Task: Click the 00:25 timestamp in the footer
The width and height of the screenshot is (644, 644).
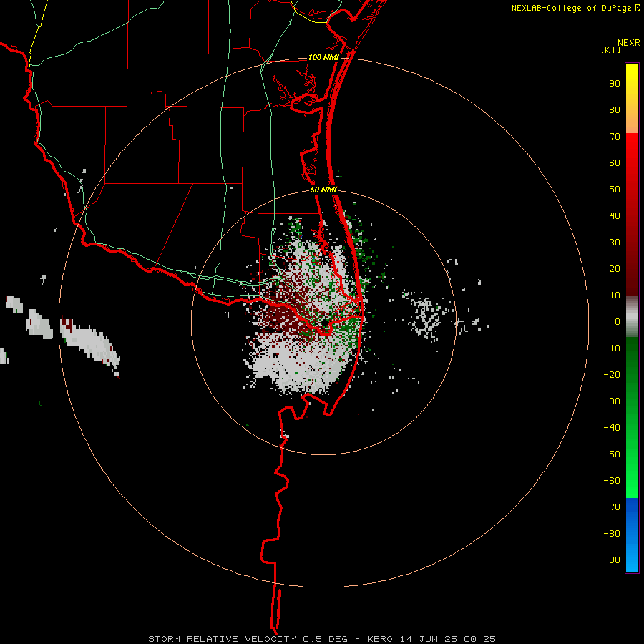Action: click(x=479, y=639)
